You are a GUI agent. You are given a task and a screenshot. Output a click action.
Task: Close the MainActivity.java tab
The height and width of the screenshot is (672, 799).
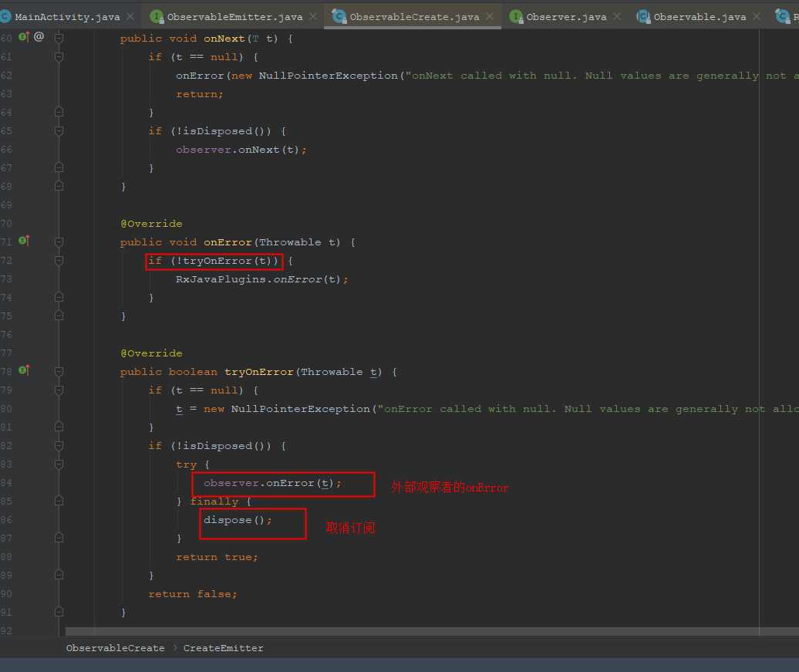point(130,17)
